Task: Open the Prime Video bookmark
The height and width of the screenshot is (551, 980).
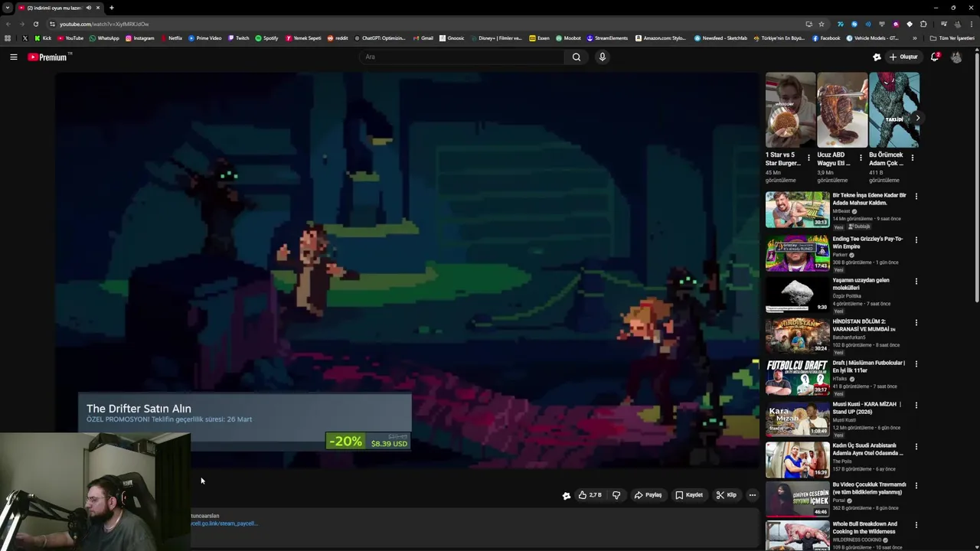Action: click(204, 37)
